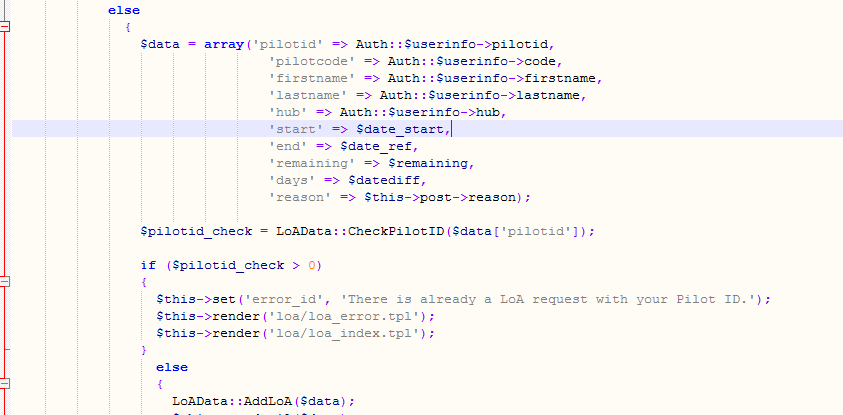Place the cursor in the 'start' => $date_start line
Image resolution: width=843 pixels, height=415 pixels.
[360, 129]
